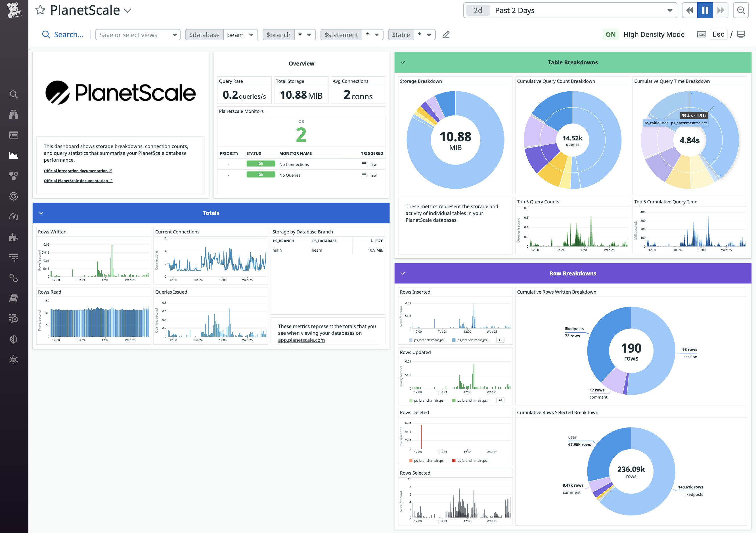The height and width of the screenshot is (533, 756).
Task: Select the Dashboards sidebar icon
Action: click(x=14, y=155)
